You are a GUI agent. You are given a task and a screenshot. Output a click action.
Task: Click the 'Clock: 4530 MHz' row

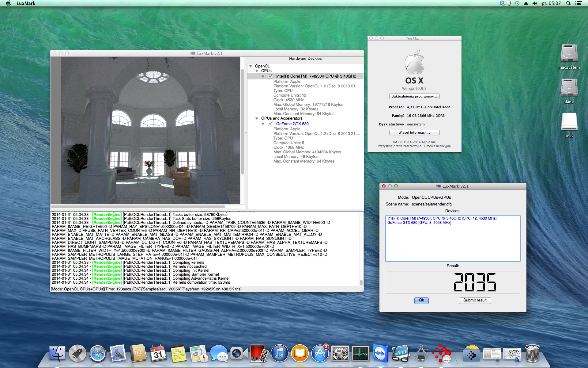288,100
